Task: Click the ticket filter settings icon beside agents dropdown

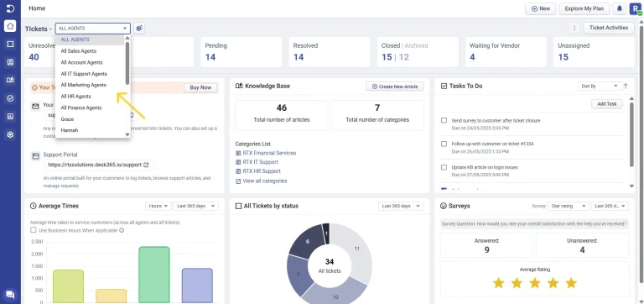Action: 139,29
